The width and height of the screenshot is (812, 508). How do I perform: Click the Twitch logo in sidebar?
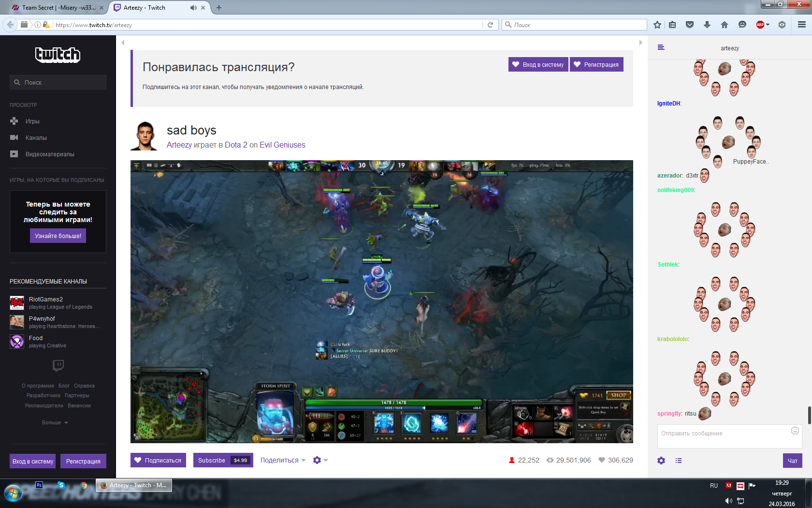(58, 55)
